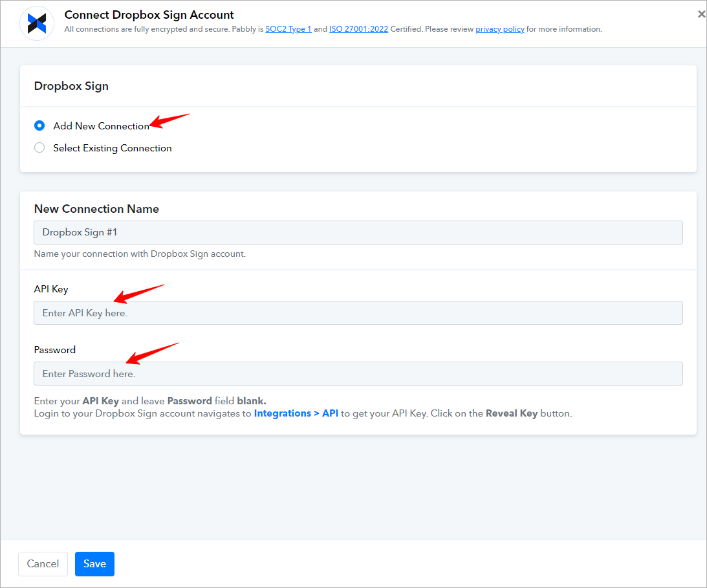Close the Connect Dropbox Sign dialog
This screenshot has height=588, width=707.
click(x=701, y=14)
